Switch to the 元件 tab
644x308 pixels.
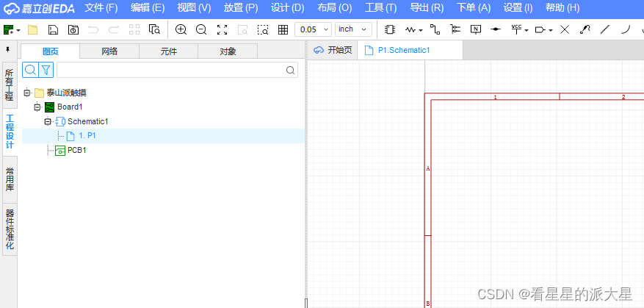click(x=169, y=51)
